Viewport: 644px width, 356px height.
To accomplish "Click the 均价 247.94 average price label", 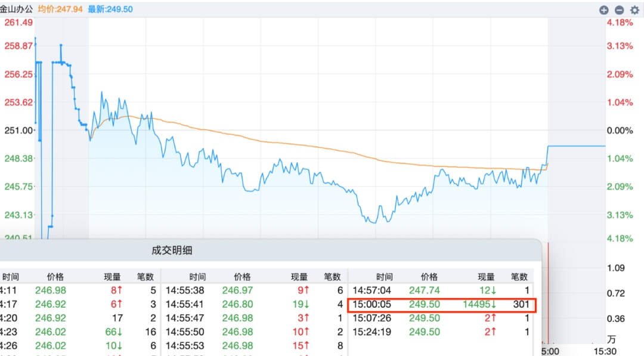I will tap(60, 10).
